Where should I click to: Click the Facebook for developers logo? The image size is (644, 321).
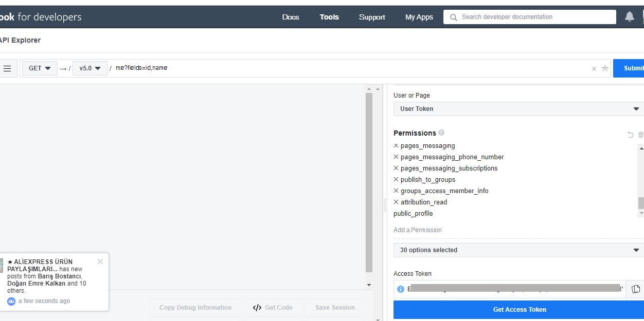point(41,17)
